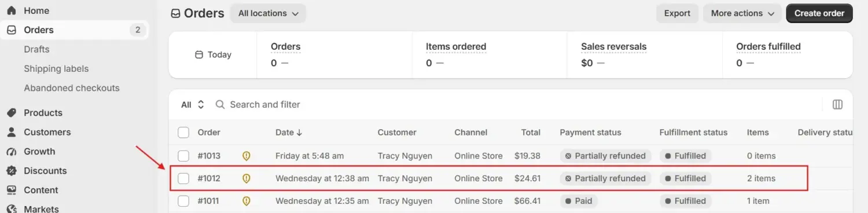Screen dimensions: 868x213
Task: Click the Items ordered metric card
Action: point(489,54)
